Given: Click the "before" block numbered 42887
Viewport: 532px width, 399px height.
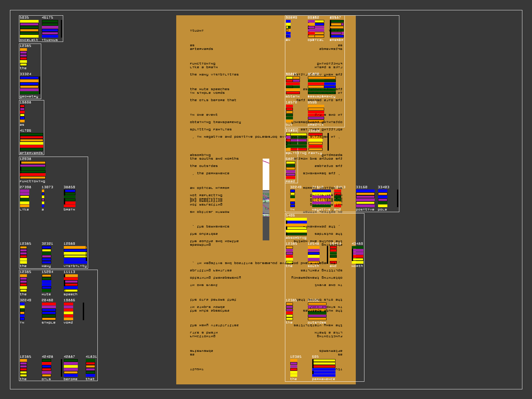Looking at the screenshot, I should click(x=71, y=368).
